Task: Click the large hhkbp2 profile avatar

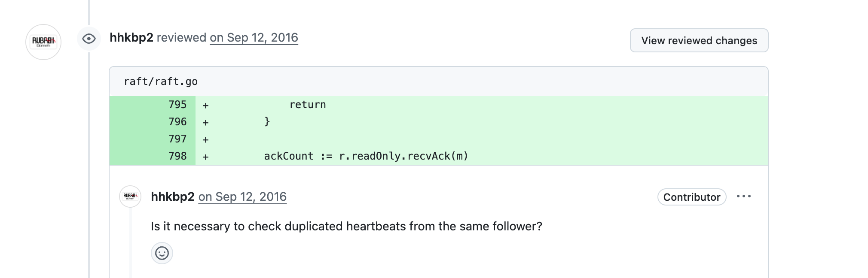Action: [43, 42]
